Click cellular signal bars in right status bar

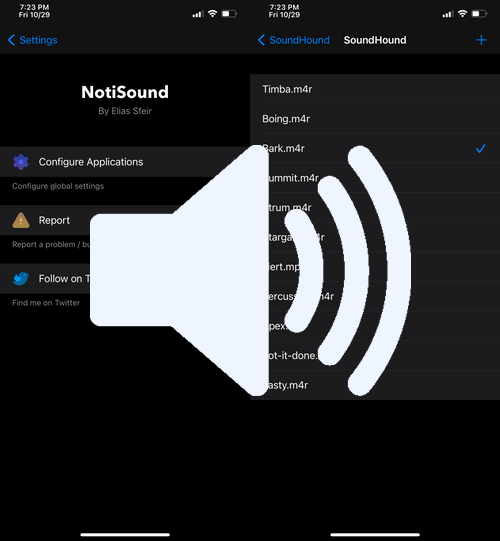pyautogui.click(x=448, y=14)
